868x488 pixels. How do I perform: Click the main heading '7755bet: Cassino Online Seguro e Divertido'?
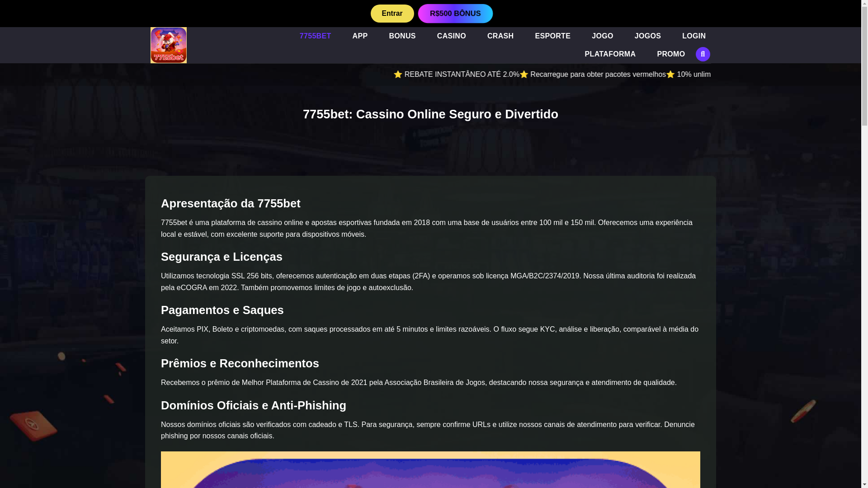430,114
